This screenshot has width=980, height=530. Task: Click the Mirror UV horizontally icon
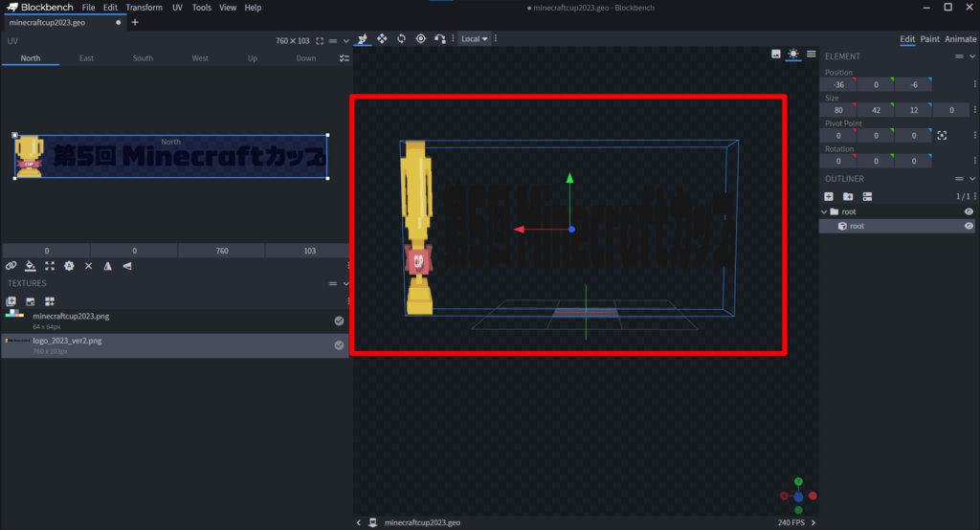click(107, 266)
